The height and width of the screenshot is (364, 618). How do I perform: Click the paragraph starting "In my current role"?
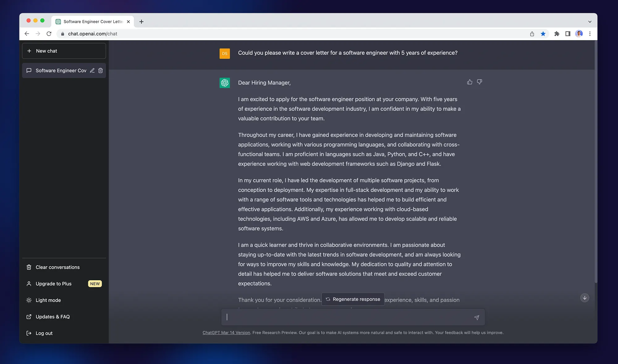(349, 204)
